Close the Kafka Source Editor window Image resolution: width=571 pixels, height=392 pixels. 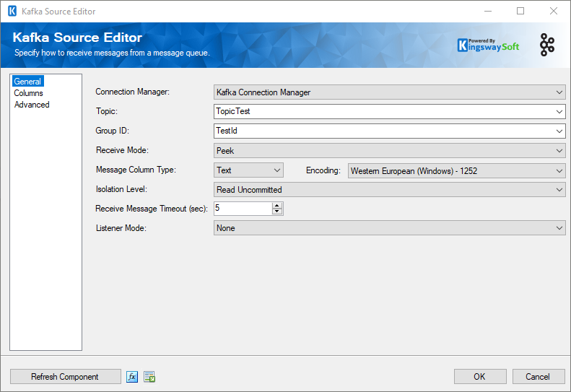click(x=554, y=12)
